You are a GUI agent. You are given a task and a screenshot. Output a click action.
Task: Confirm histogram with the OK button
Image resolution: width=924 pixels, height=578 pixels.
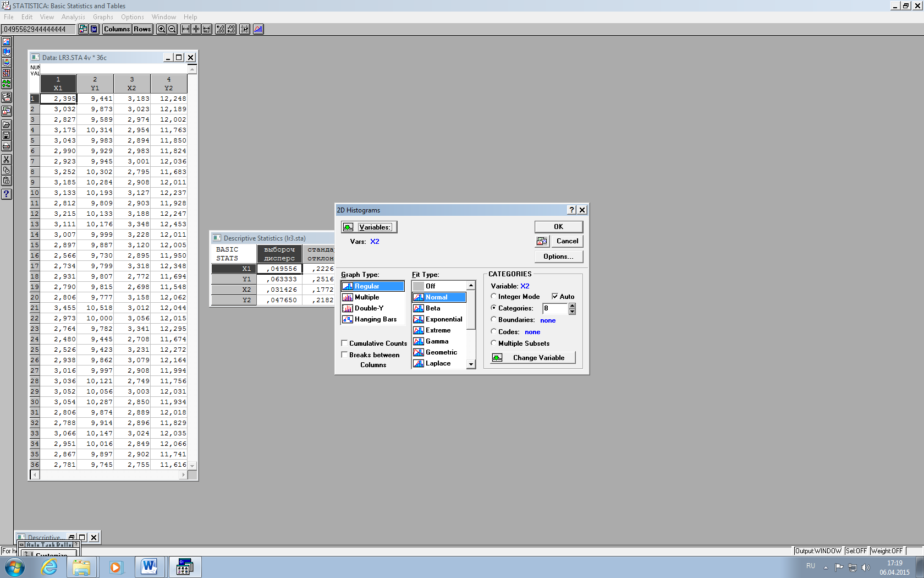[558, 227]
